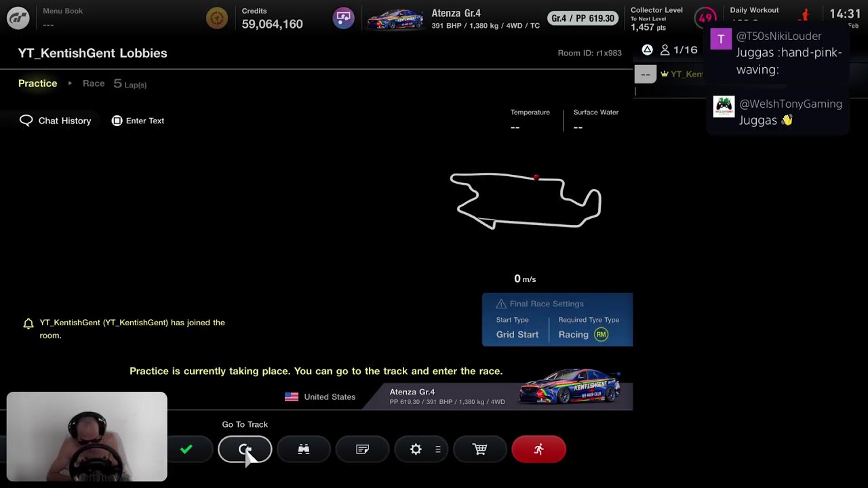Click the green checkmark ready button
The height and width of the screenshot is (488, 868).
point(186,449)
